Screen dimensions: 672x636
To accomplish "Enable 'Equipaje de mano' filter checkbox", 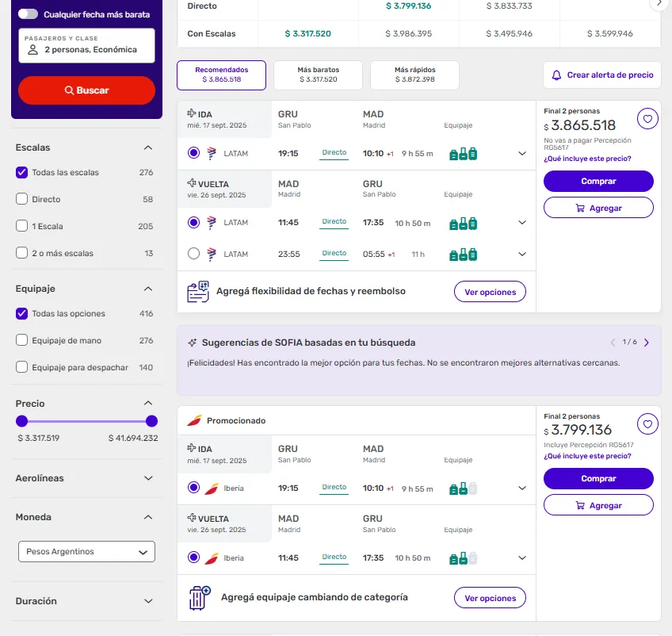I will point(22,340).
